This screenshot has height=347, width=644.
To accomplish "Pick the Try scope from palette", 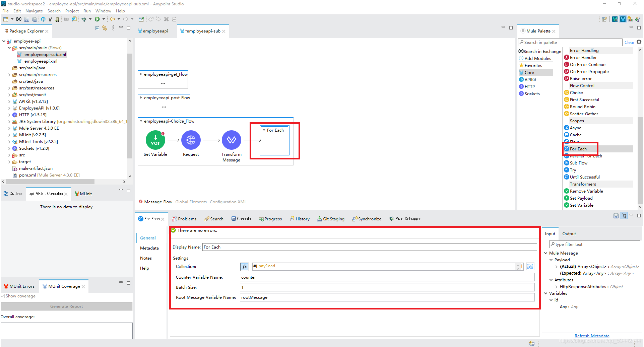I will [x=570, y=170].
